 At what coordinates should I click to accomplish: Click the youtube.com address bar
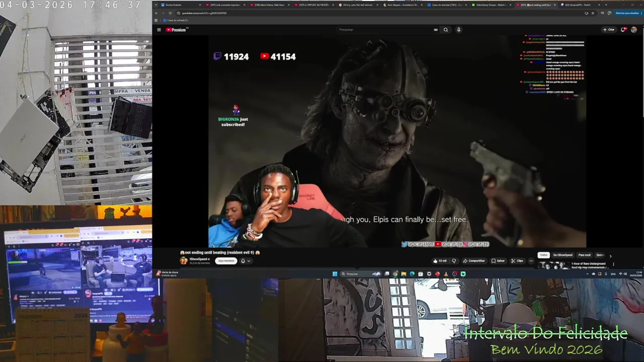pos(377,13)
